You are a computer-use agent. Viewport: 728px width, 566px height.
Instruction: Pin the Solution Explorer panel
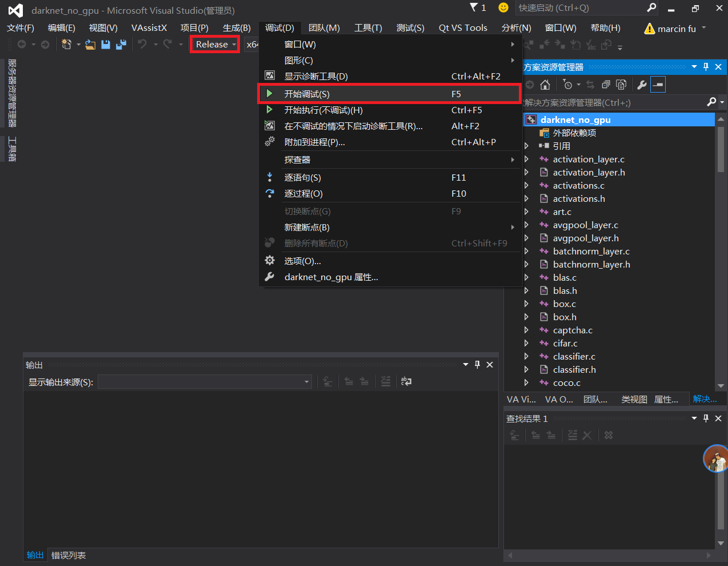(706, 67)
